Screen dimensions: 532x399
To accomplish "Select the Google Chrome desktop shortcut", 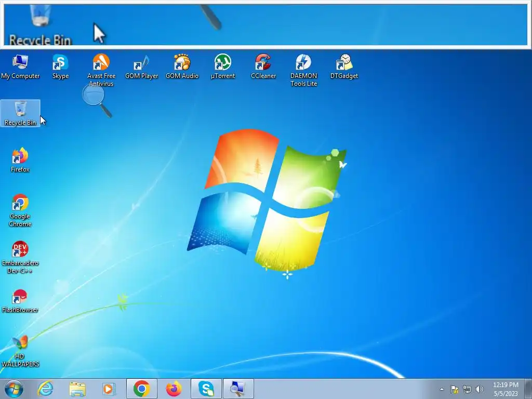I will [20, 210].
